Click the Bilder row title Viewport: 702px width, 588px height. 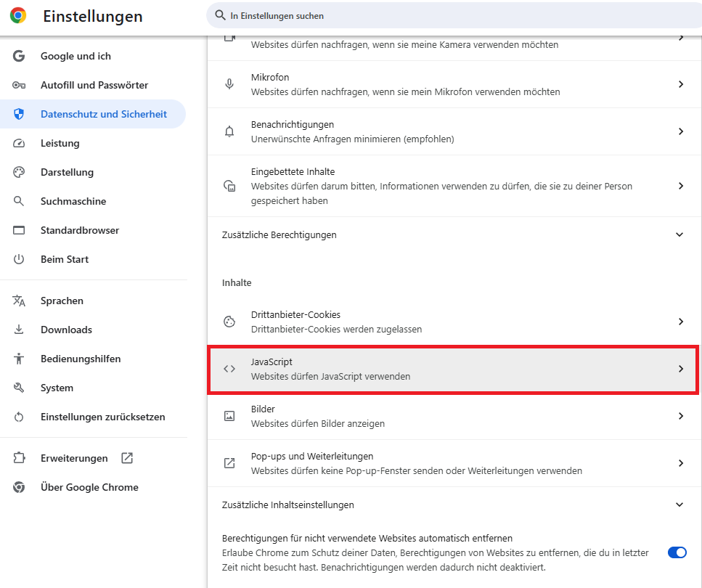(x=263, y=409)
